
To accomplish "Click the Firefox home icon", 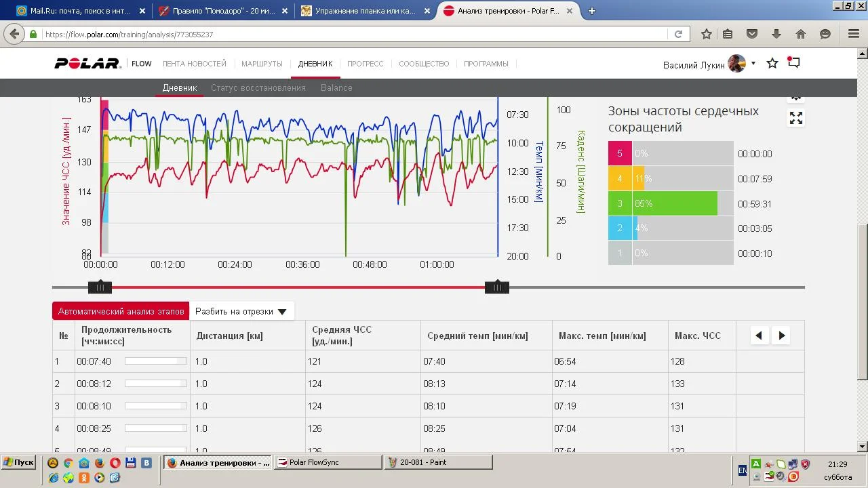I will point(801,34).
